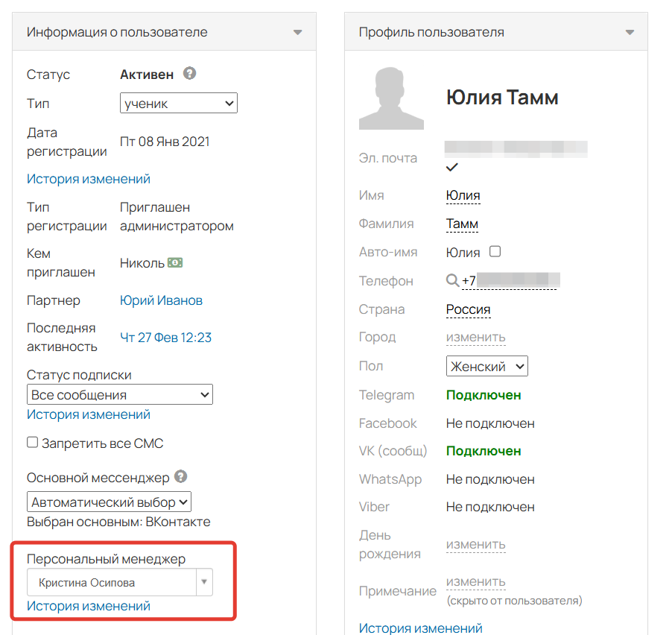Enable Запретить все СМС checkbox
The height and width of the screenshot is (635, 672).
coord(33,443)
